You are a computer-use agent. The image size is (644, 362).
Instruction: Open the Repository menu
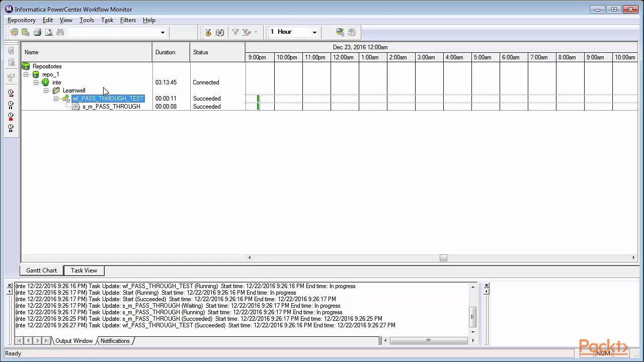[x=22, y=20]
